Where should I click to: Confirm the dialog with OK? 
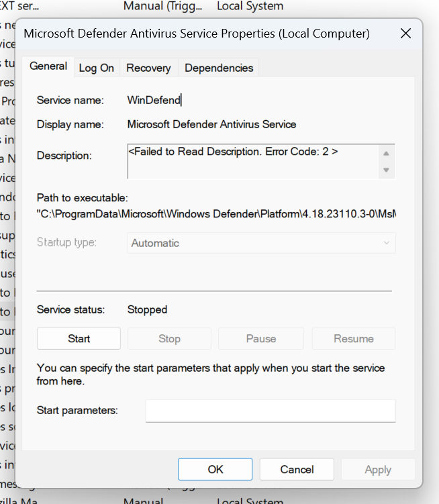(x=215, y=470)
